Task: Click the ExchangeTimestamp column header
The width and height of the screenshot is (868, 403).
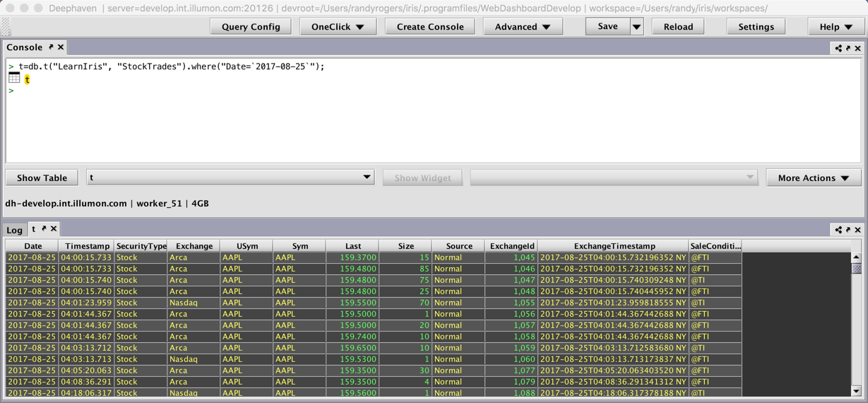Action: (x=614, y=246)
